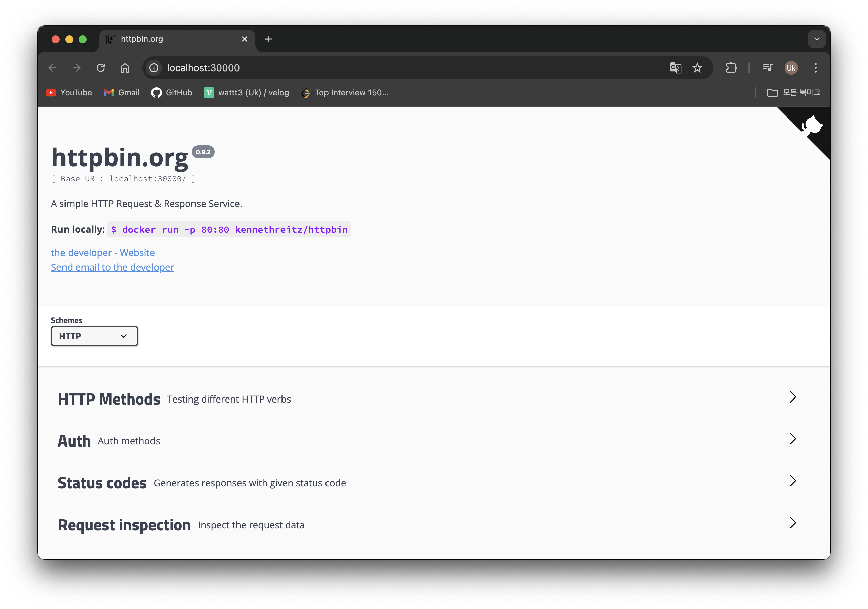The image size is (868, 609).
Task: Open the tab search dropdown arrow
Action: 817,39
